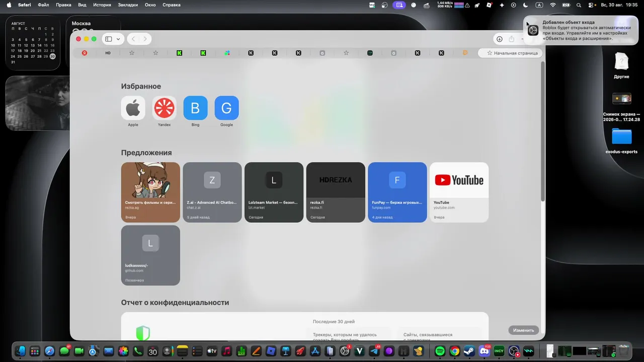Open the rezka.ag suggestion card
644x362 pixels.
tap(150, 192)
